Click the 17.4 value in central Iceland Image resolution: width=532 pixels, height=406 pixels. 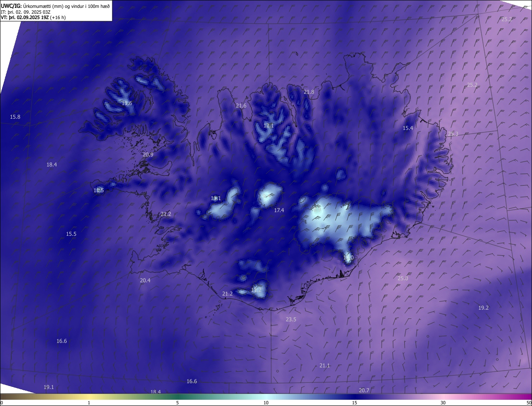(x=279, y=210)
